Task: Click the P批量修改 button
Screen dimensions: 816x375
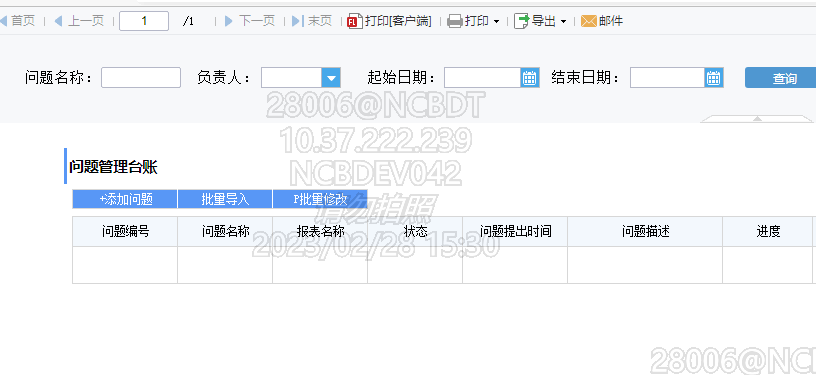Action: click(x=320, y=199)
